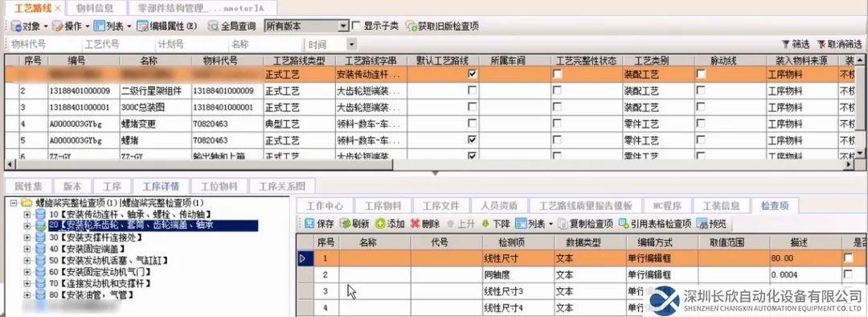
Task: Click 编辑属性 edit properties toolbar item
Action: [166, 26]
